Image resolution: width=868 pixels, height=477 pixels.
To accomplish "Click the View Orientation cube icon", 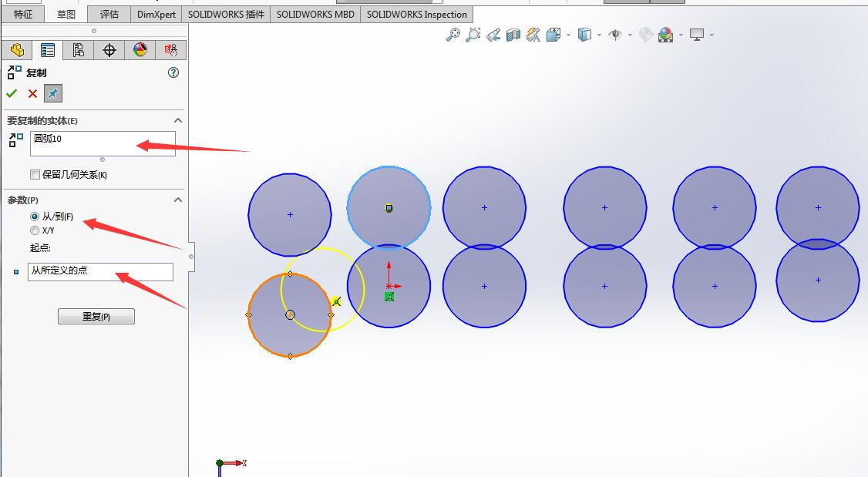I will 553,35.
